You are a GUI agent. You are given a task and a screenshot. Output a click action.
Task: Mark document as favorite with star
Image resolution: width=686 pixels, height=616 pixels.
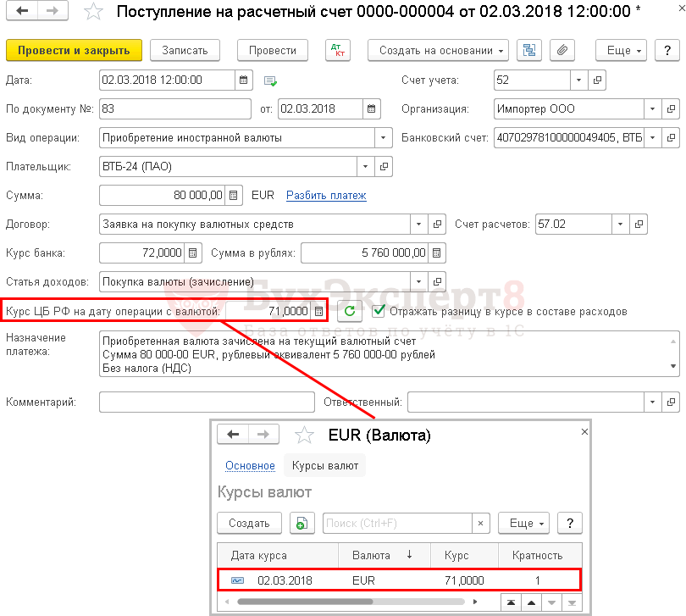[95, 12]
